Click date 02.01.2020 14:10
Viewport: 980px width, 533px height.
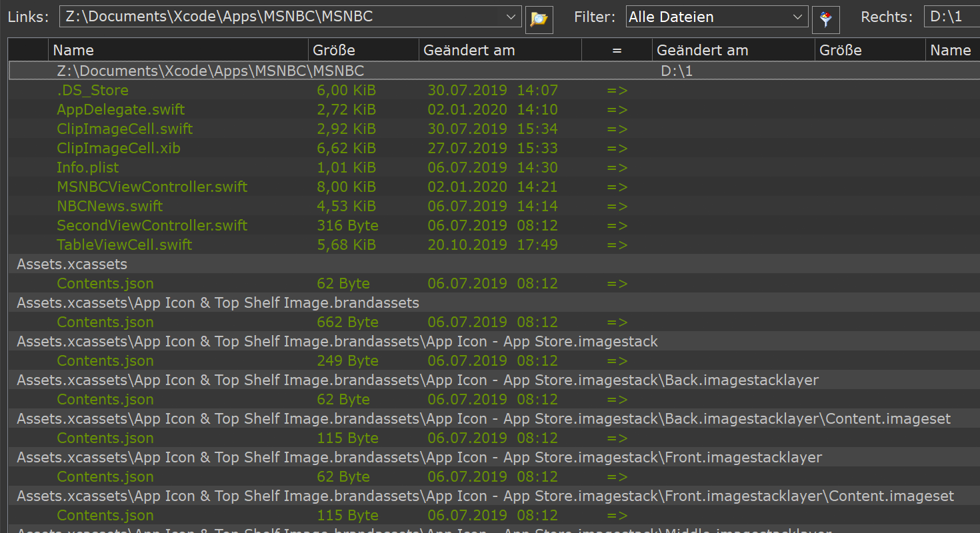coord(493,109)
